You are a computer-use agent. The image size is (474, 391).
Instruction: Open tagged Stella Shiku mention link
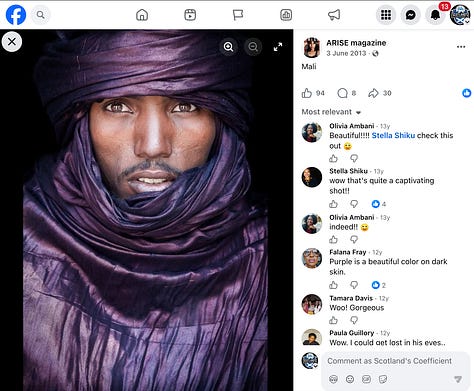393,135
